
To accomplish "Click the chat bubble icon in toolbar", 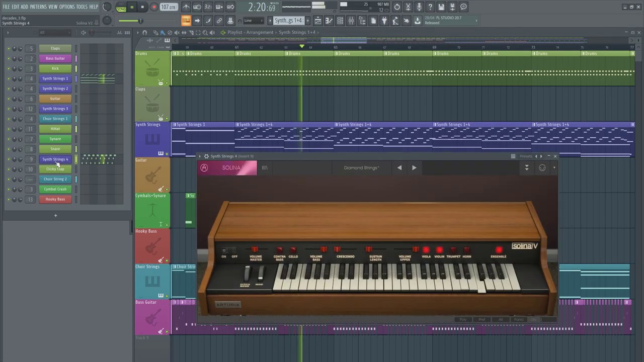I will tap(464, 7).
